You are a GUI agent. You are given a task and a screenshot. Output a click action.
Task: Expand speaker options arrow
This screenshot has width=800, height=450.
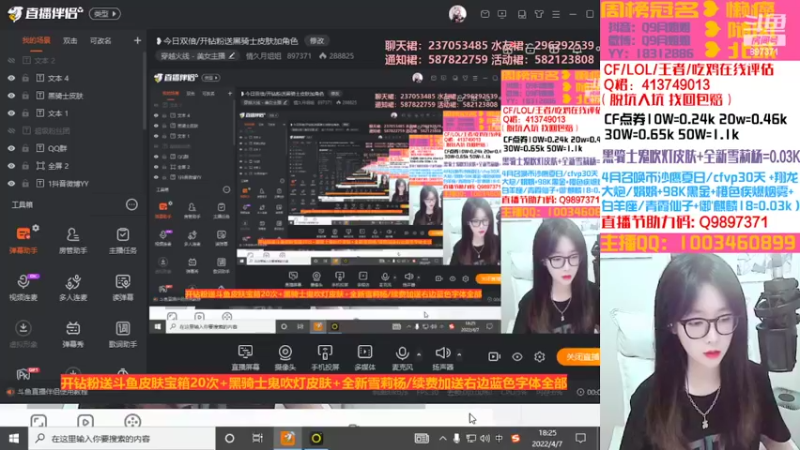point(459,354)
